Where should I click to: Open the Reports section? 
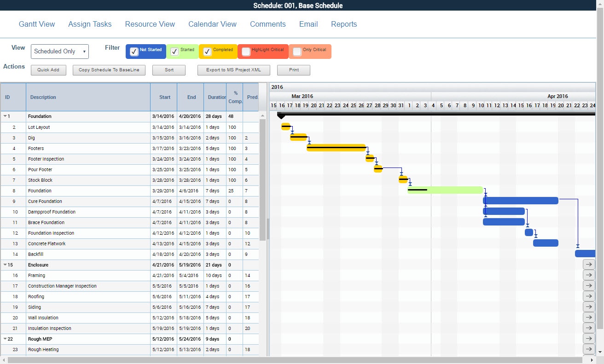(344, 24)
